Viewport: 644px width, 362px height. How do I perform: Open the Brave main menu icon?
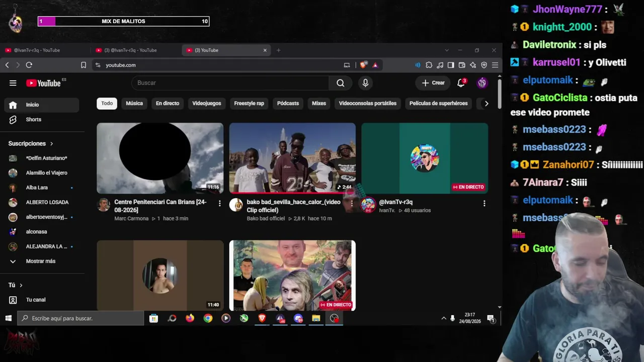coord(495,65)
